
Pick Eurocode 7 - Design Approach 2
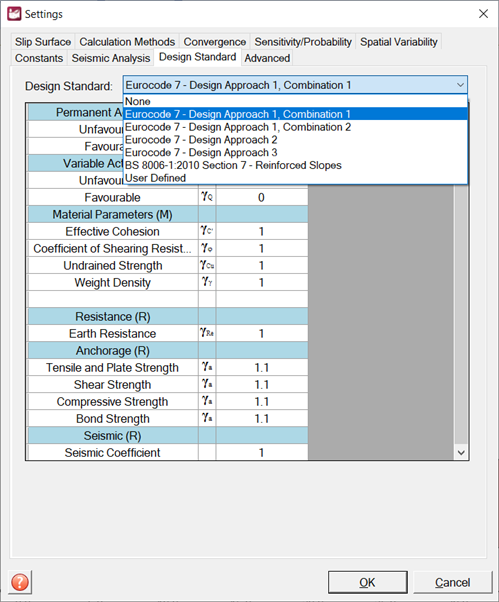[x=295, y=139]
